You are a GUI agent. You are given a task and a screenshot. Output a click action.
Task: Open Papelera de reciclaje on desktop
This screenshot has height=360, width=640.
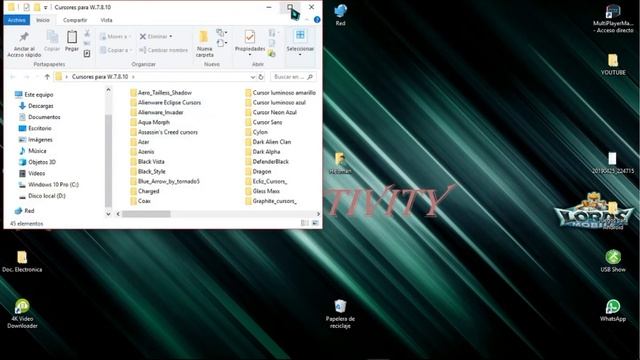pos(340,314)
